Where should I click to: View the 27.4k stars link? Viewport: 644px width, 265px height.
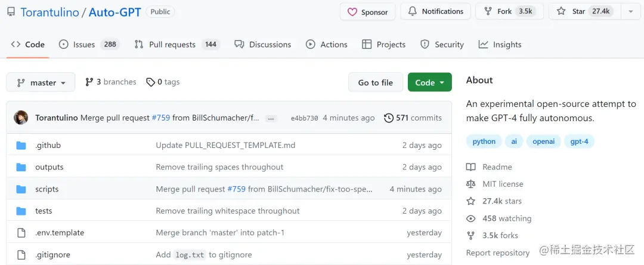click(x=494, y=201)
